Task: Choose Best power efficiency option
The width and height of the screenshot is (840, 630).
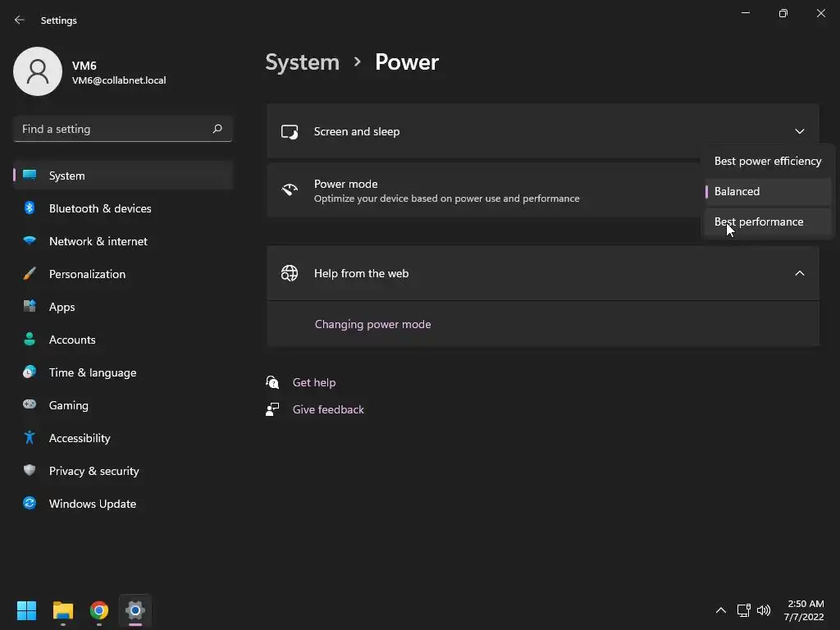Action: 768,162
